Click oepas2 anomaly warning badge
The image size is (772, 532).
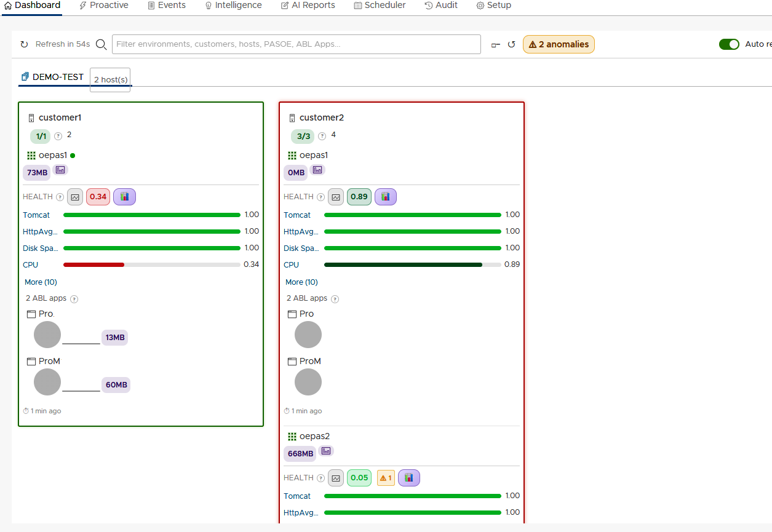click(386, 478)
